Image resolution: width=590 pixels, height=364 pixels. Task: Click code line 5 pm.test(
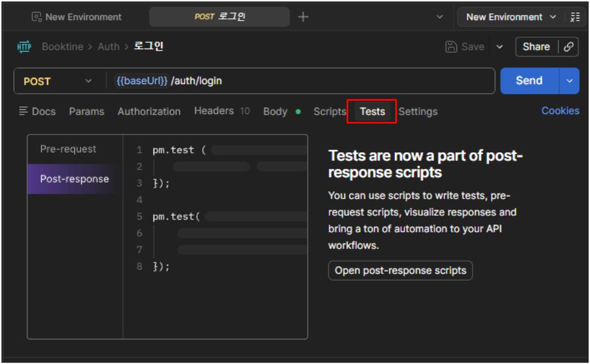(x=176, y=216)
